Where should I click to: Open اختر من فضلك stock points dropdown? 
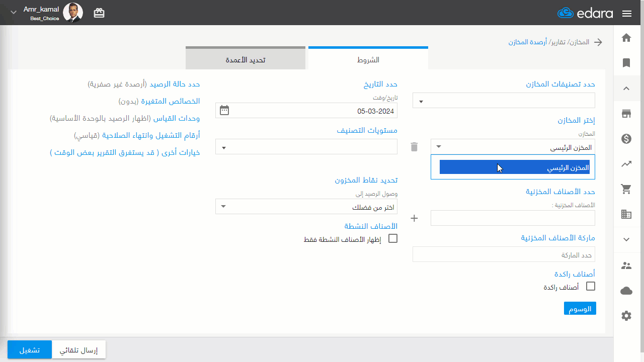306,207
